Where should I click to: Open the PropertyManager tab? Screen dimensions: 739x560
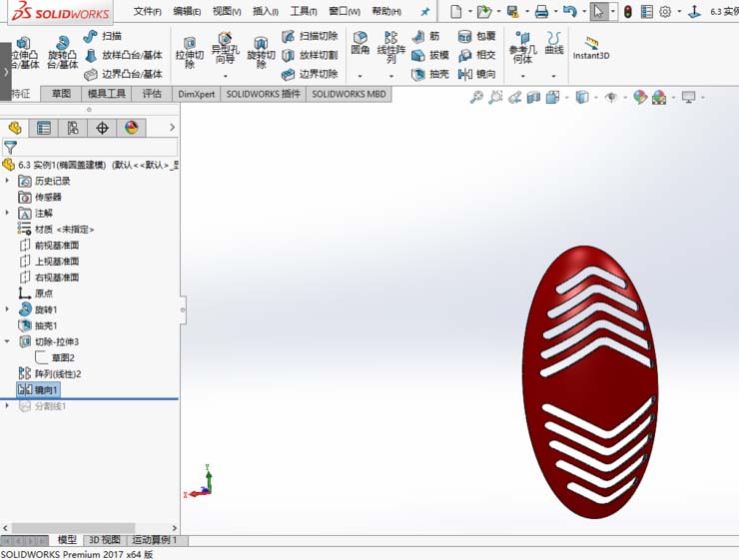click(x=44, y=128)
